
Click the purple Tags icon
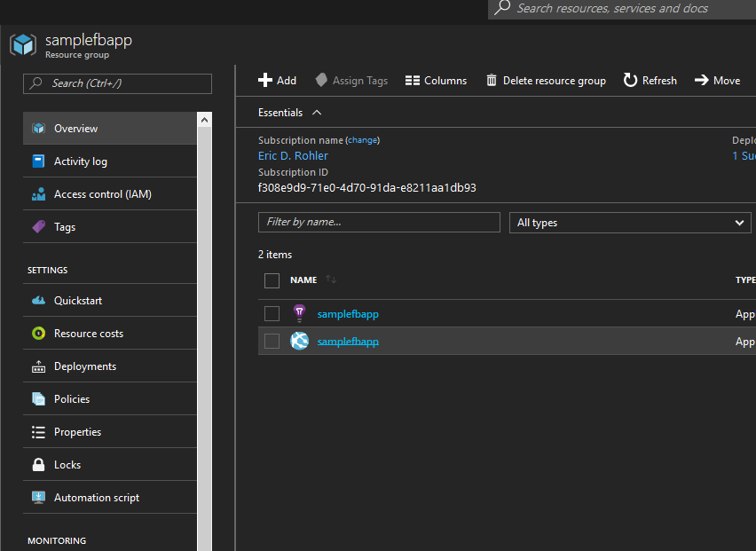coord(38,226)
